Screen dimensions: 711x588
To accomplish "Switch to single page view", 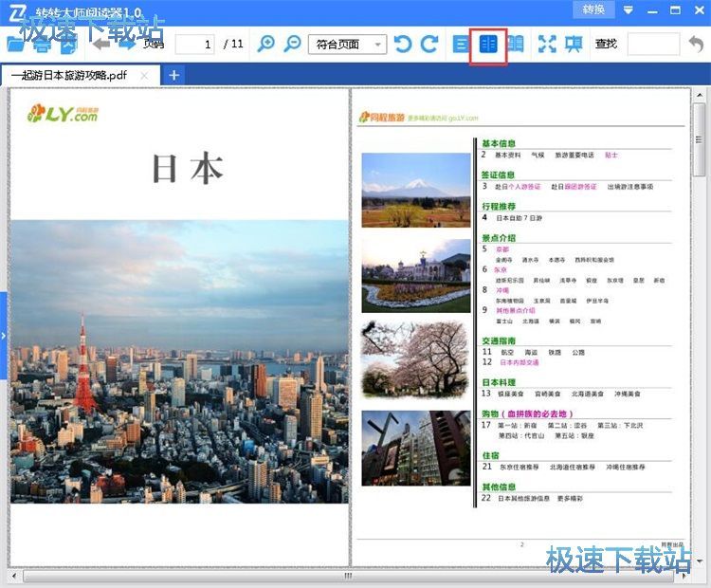I will (462, 44).
